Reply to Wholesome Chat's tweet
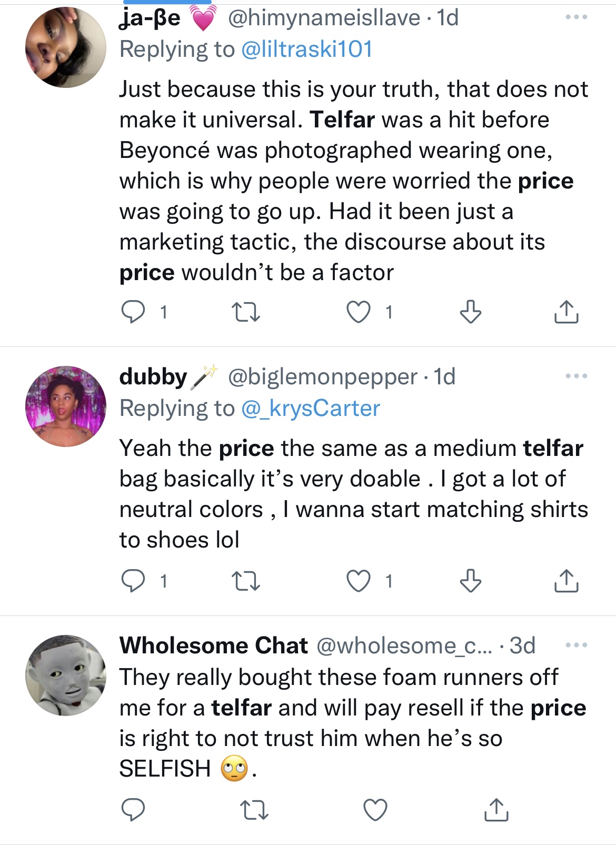 tap(133, 810)
